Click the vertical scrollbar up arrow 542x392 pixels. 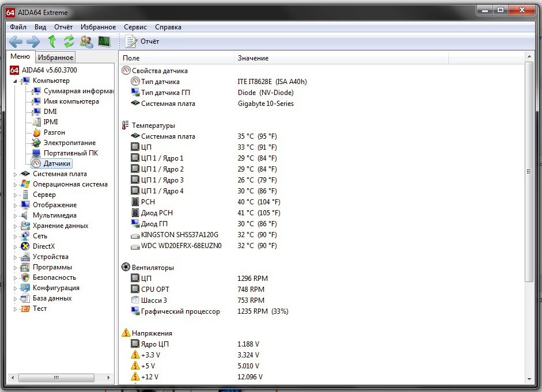click(x=529, y=56)
